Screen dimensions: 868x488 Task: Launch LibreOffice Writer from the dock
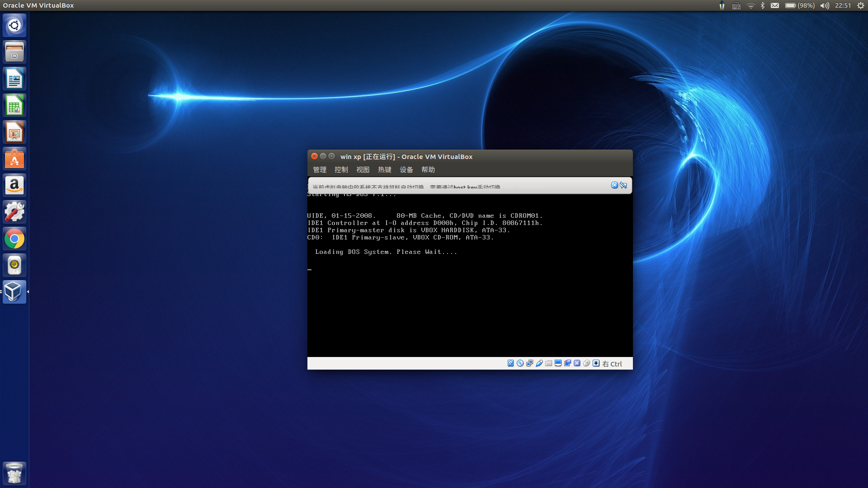(x=14, y=79)
